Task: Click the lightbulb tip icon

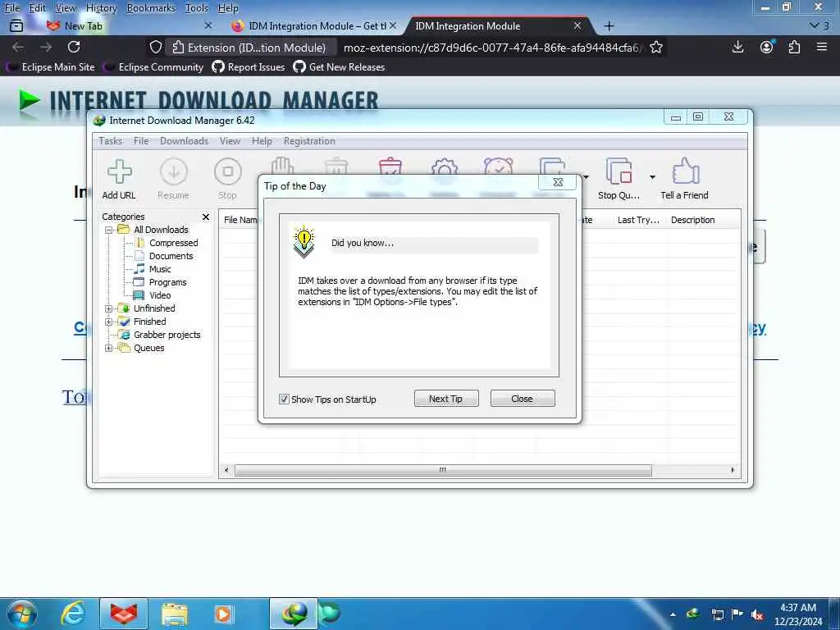Action: [x=304, y=242]
